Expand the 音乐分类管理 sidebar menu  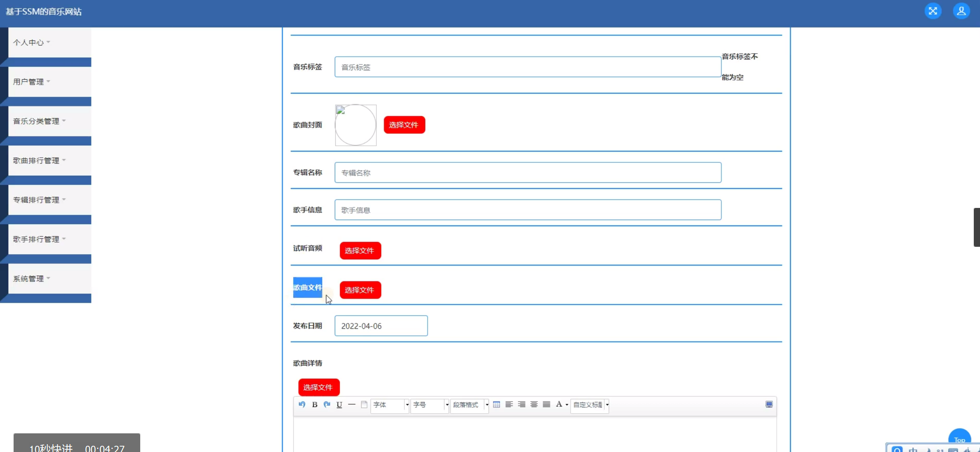point(50,121)
